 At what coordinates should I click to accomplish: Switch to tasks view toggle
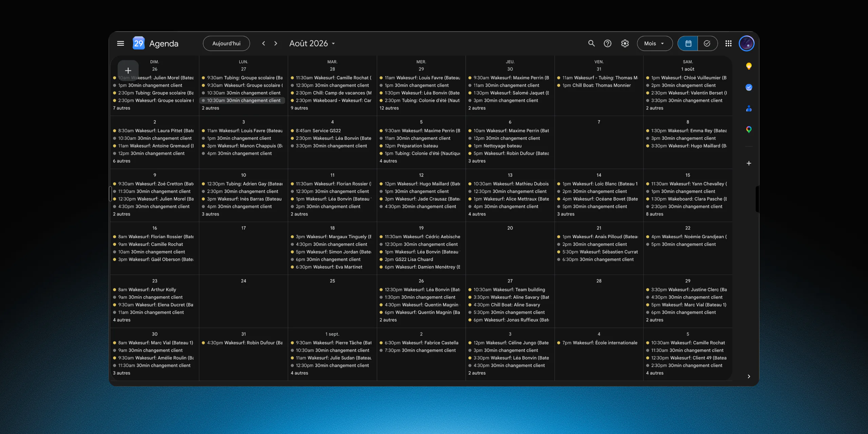click(707, 43)
